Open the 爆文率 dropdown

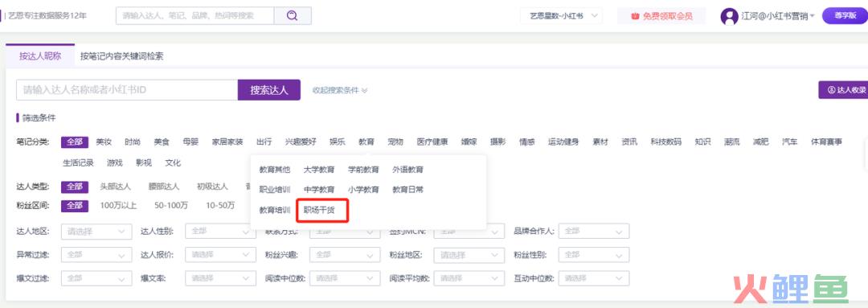click(x=220, y=278)
